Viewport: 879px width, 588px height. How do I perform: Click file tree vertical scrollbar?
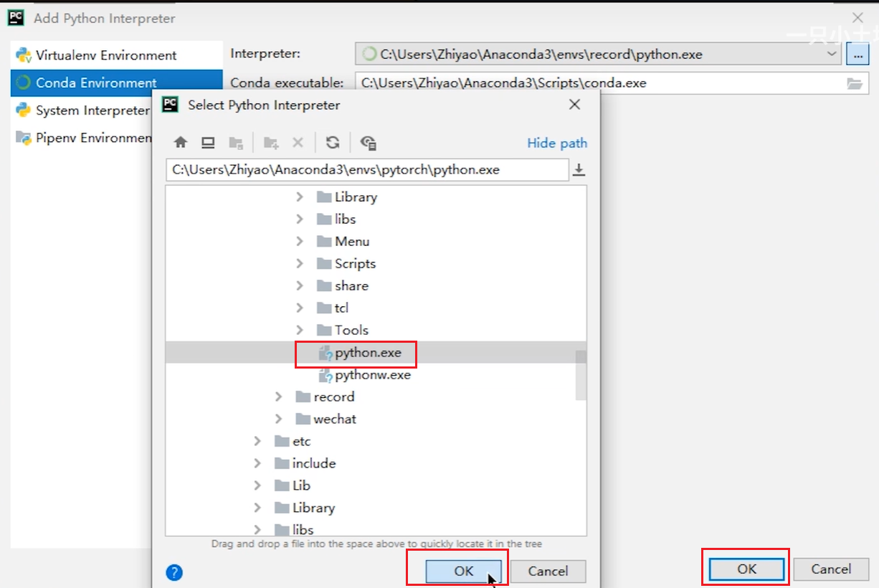(581, 375)
